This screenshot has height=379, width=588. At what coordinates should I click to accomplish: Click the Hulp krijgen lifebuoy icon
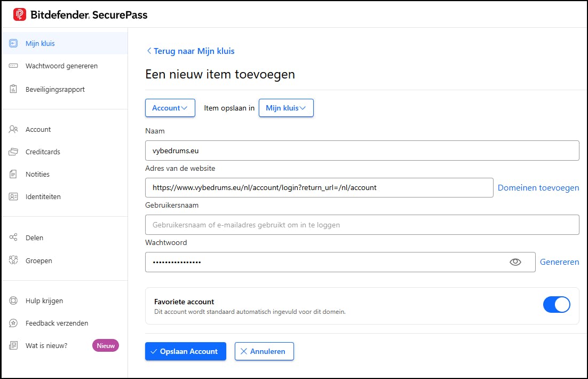[13, 301]
